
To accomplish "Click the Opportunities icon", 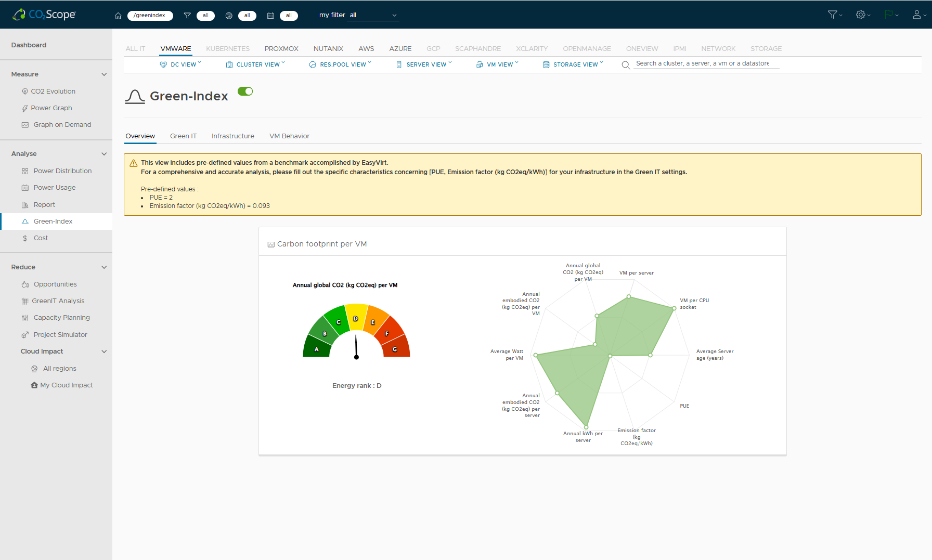I will (x=25, y=284).
